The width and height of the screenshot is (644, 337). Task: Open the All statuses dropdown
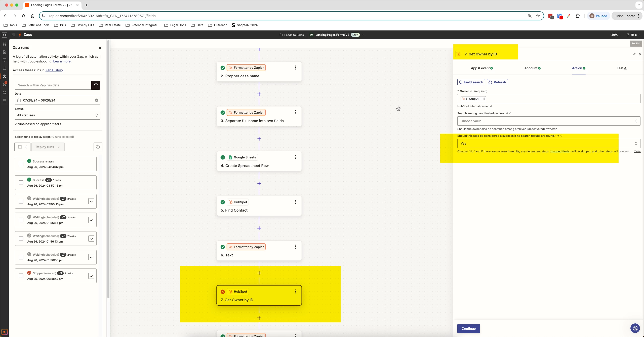click(57, 115)
